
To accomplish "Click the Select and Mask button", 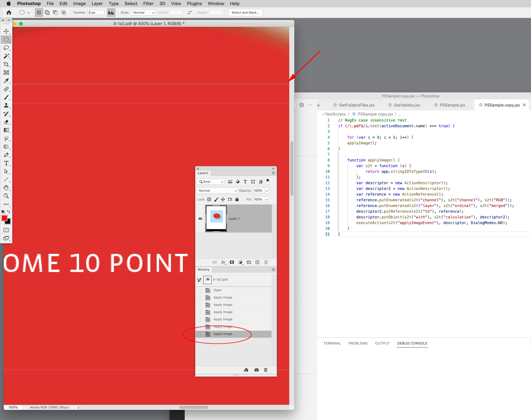I will pos(245,13).
